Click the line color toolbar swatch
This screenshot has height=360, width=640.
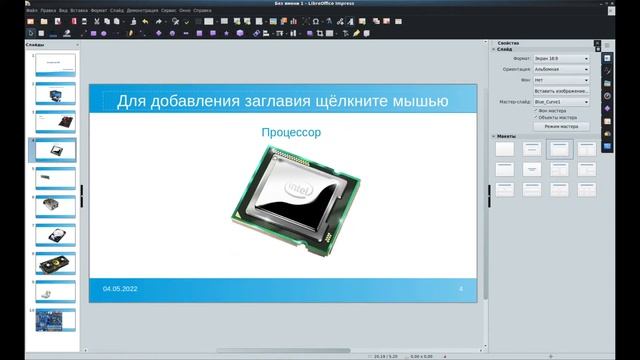click(x=53, y=33)
